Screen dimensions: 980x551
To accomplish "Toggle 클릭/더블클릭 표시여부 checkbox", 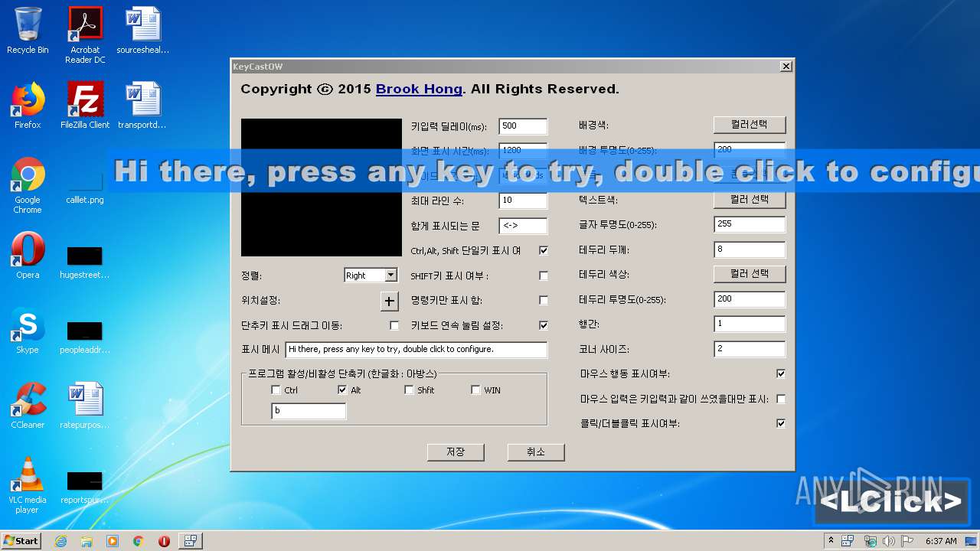I will pyautogui.click(x=781, y=423).
